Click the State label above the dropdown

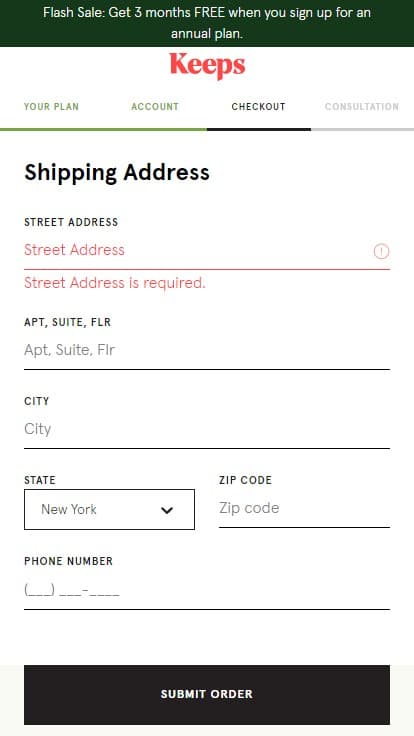point(40,480)
